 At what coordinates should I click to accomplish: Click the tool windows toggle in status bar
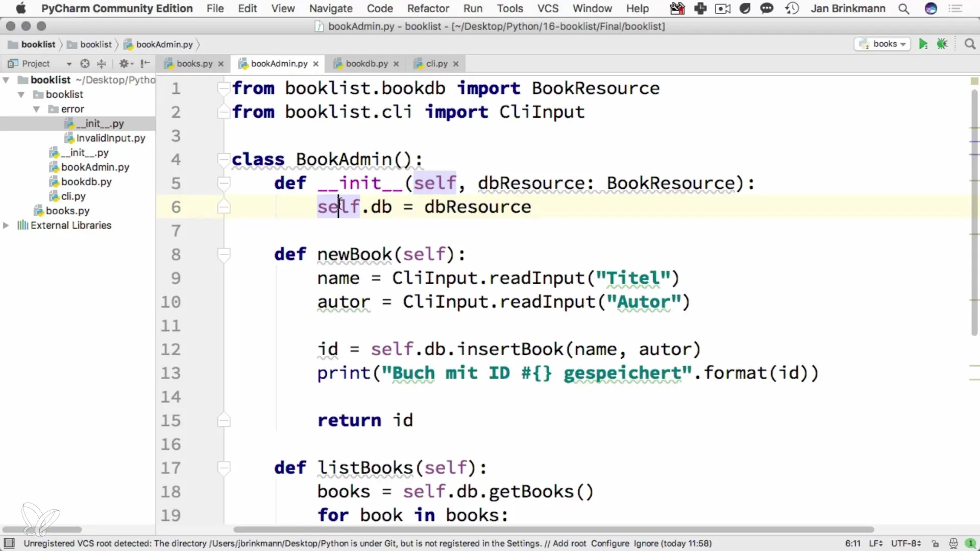(9, 543)
